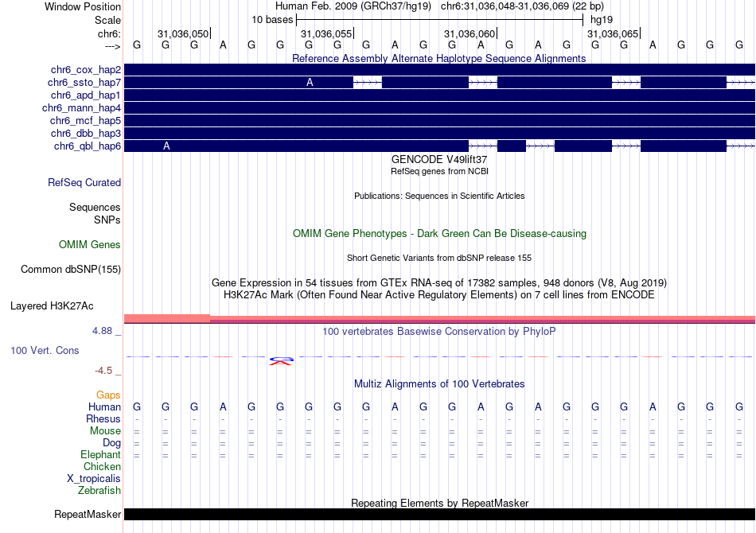Click the Zebrafish species row label
The height and width of the screenshot is (533, 756).
tap(99, 491)
